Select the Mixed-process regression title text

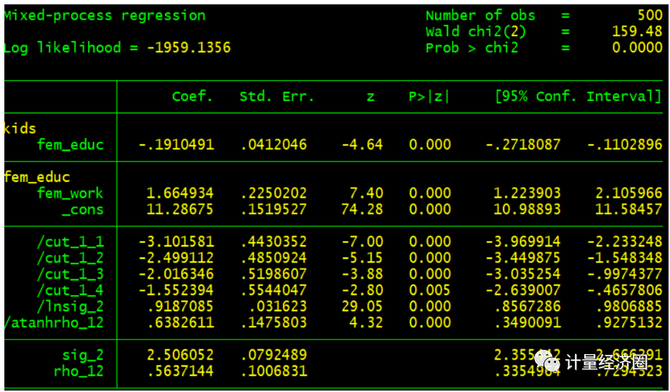104,16
